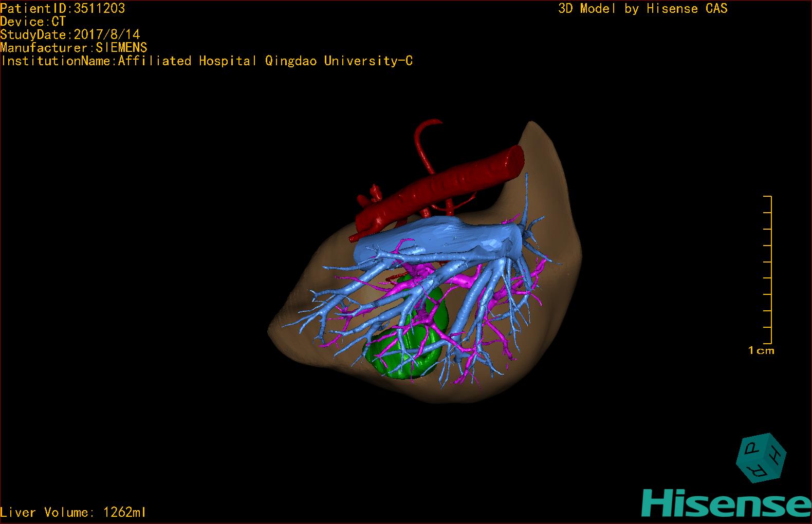
Task: Select the Liver Volume: 1262ml readout
Action: (x=73, y=512)
